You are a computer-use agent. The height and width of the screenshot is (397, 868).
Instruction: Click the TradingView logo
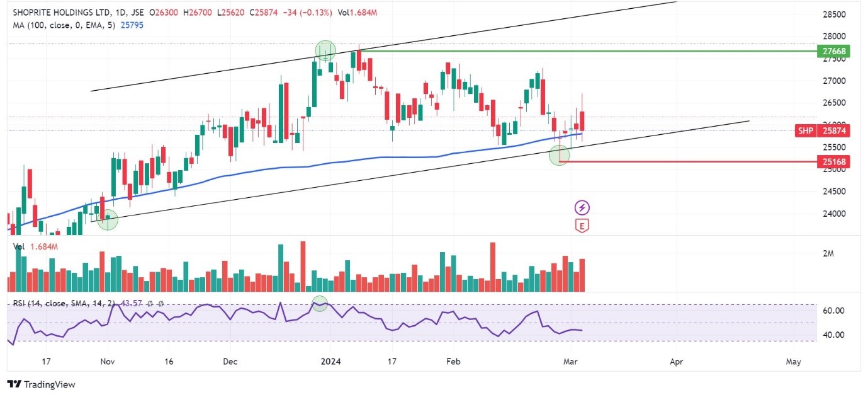tap(41, 384)
